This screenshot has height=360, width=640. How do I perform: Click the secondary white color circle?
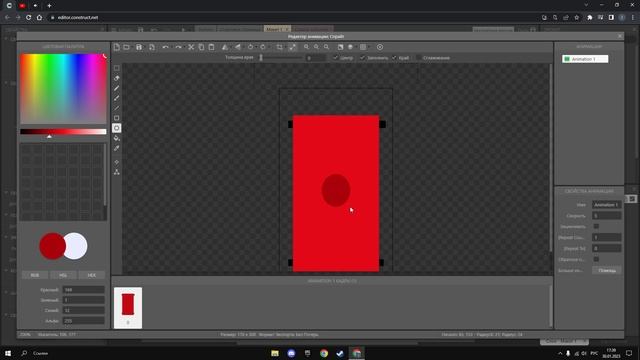tap(77, 246)
